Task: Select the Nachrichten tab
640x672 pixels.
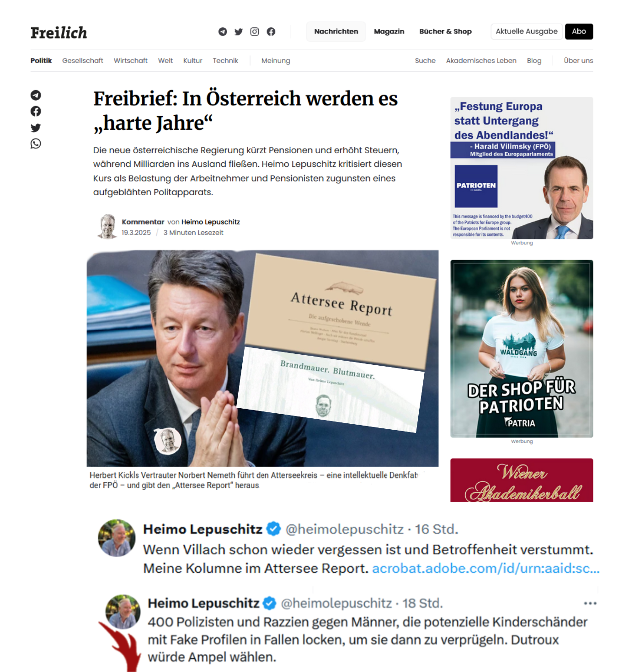Action: (336, 32)
